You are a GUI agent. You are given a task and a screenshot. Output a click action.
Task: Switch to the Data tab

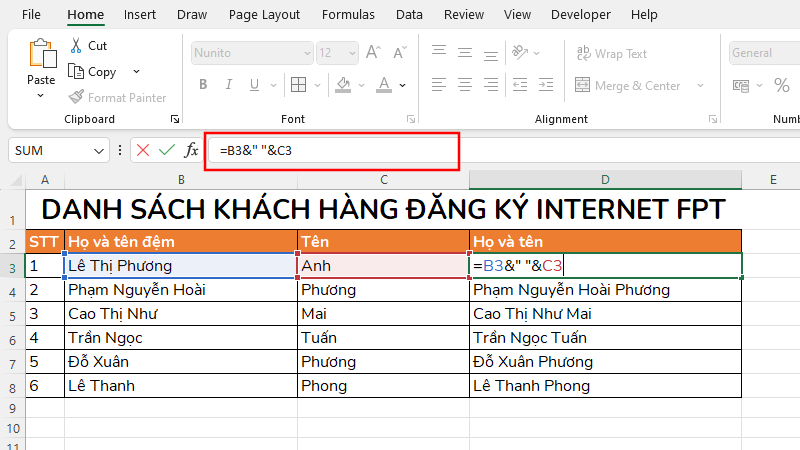click(409, 15)
